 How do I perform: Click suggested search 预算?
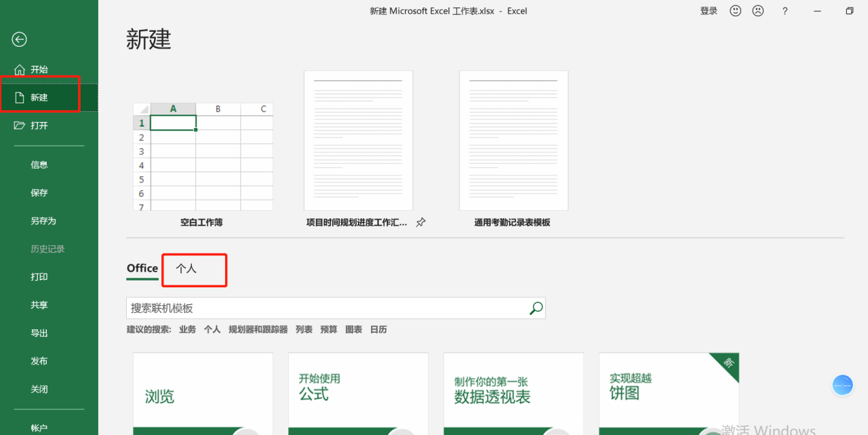[329, 329]
